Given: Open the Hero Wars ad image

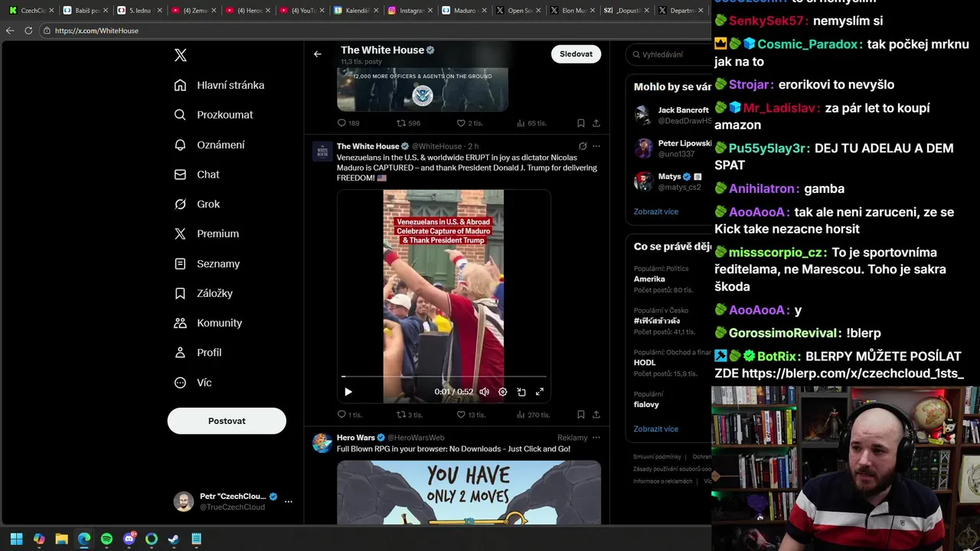Looking at the screenshot, I should pyautogui.click(x=469, y=492).
